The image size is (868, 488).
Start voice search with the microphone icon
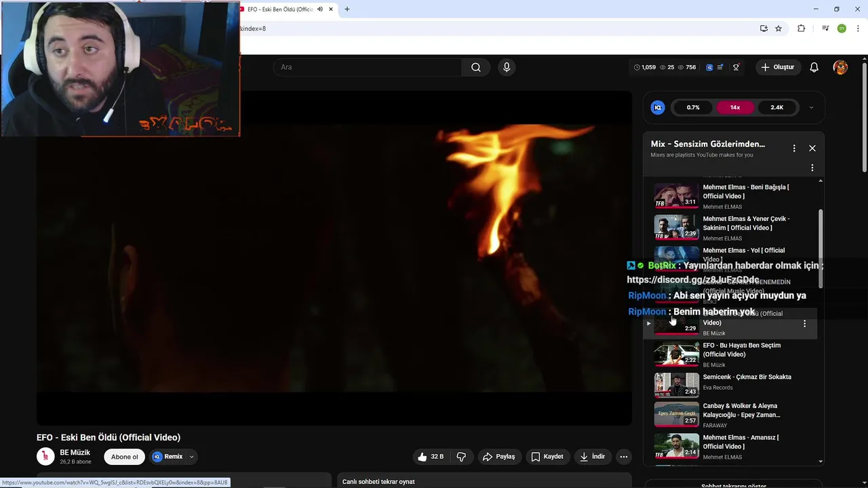pyautogui.click(x=506, y=67)
